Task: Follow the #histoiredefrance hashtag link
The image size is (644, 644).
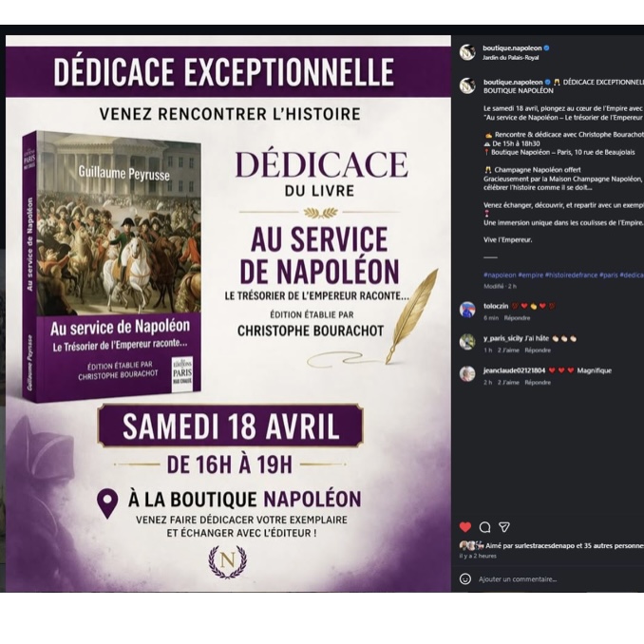Action: [571, 275]
